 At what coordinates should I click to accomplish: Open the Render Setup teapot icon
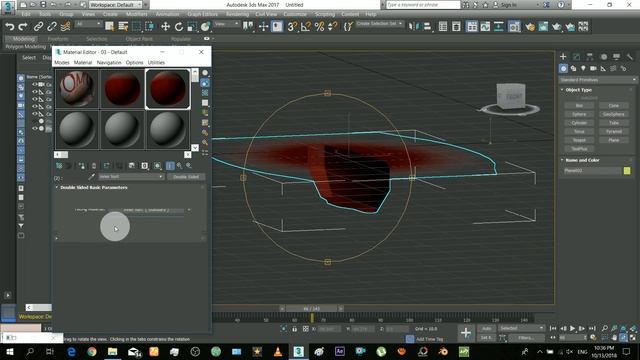[530, 27]
